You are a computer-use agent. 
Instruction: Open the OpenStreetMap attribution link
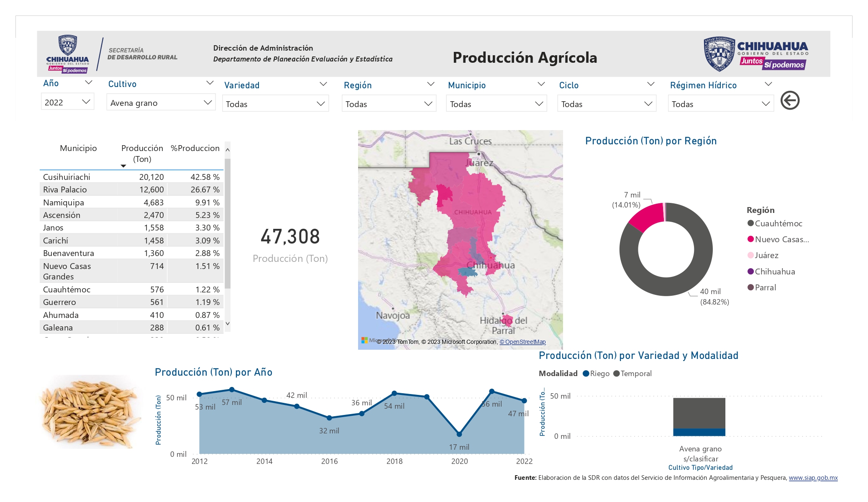pyautogui.click(x=523, y=342)
